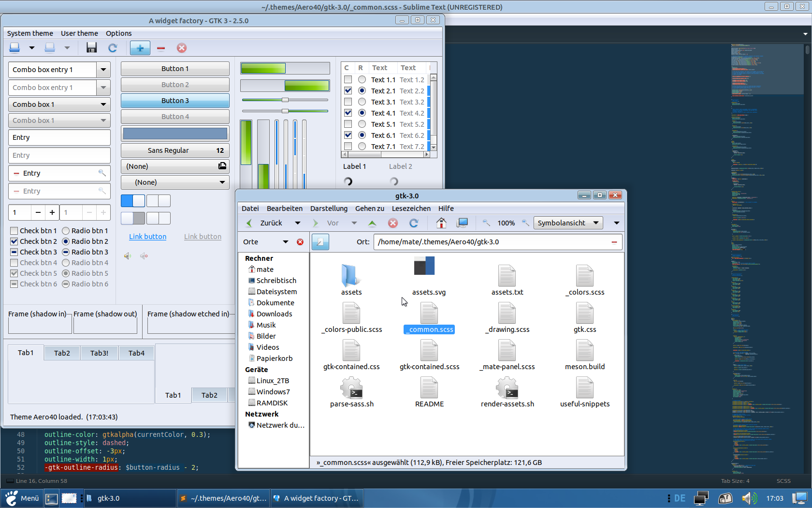Zoom out in the file manager
Screen dimensions: 812x508
coord(486,223)
